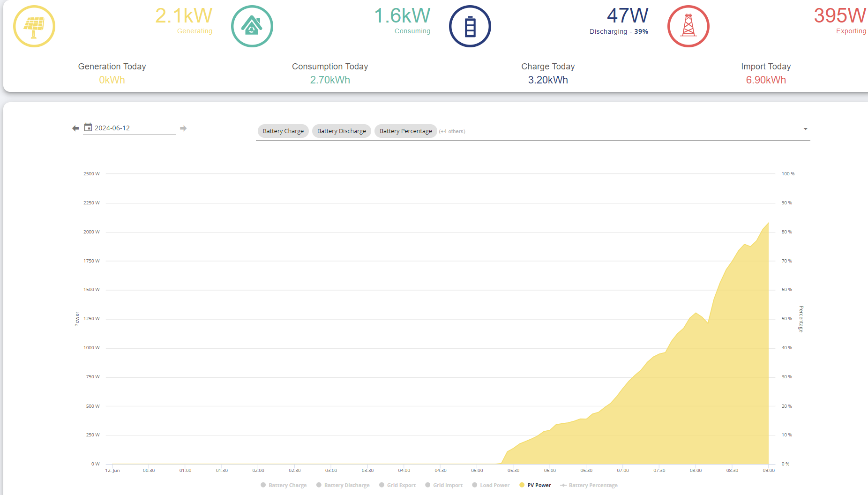Screen dimensions: 868x495
Task: Toggle Battery Discharge series in legend
Action: coord(343,485)
